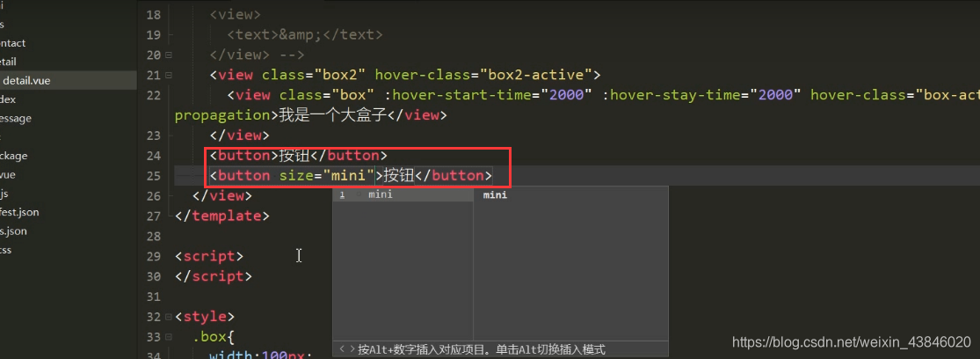
Task: Fold the .box rule on line 33
Action: (x=169, y=337)
